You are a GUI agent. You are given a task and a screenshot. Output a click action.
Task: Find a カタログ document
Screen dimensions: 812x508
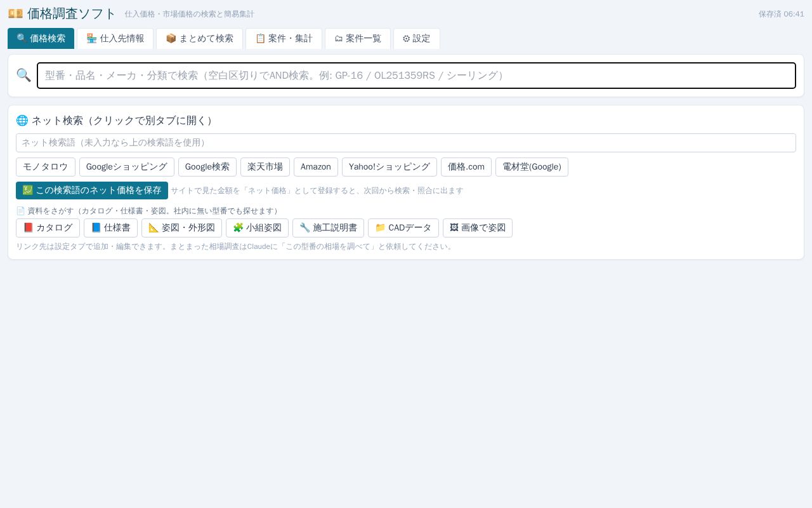click(48, 228)
